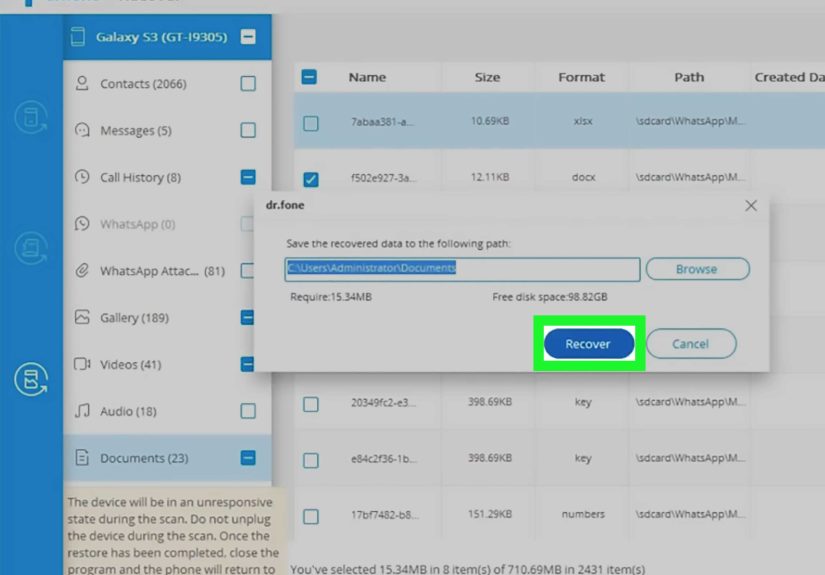Screen dimensions: 825x575
Task: Click the Messages bubble icon
Action: 82,130
